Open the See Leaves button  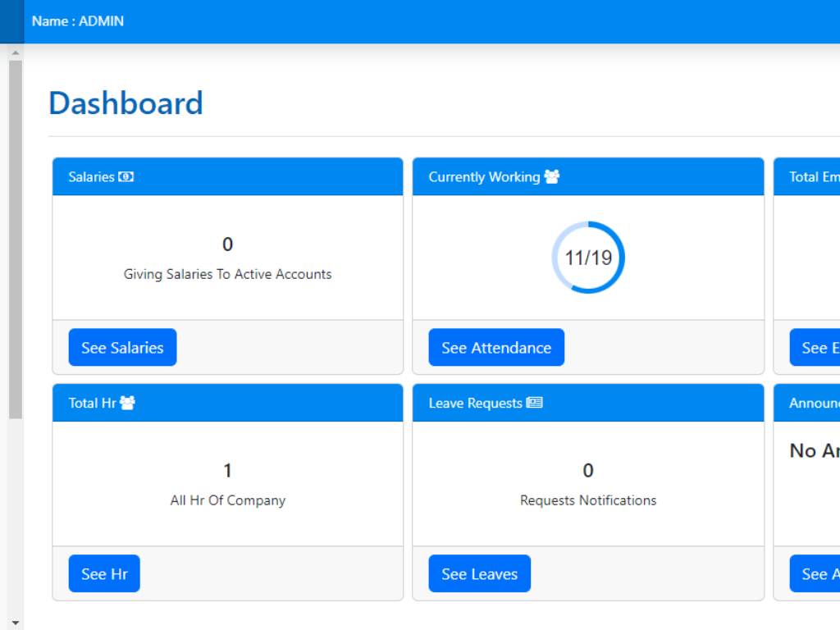pos(479,574)
